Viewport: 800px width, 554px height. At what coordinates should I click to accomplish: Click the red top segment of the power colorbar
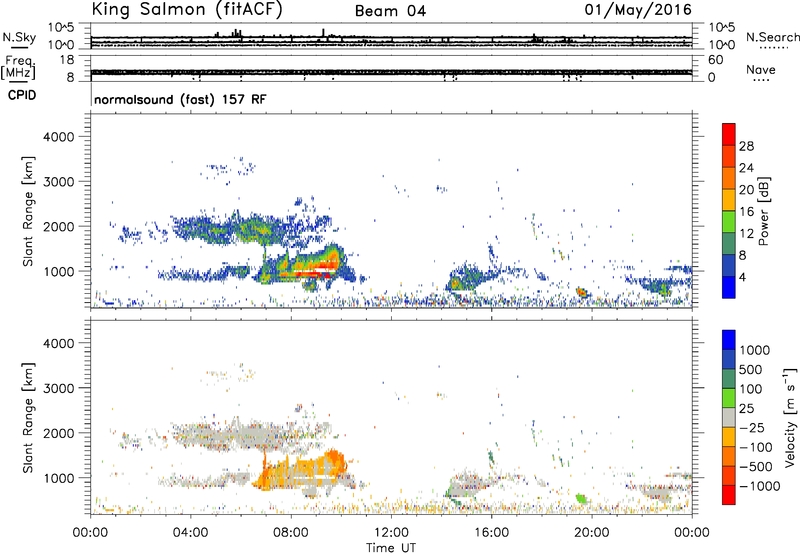tap(729, 134)
